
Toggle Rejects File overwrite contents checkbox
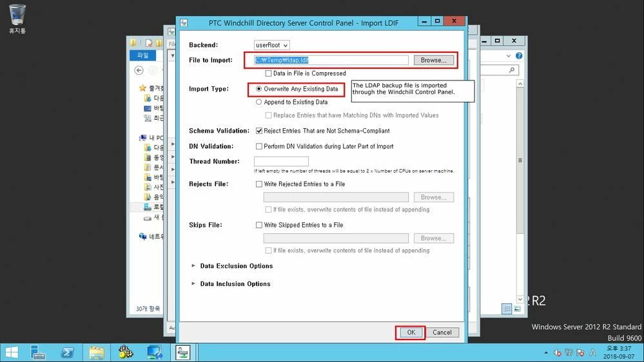tap(268, 209)
